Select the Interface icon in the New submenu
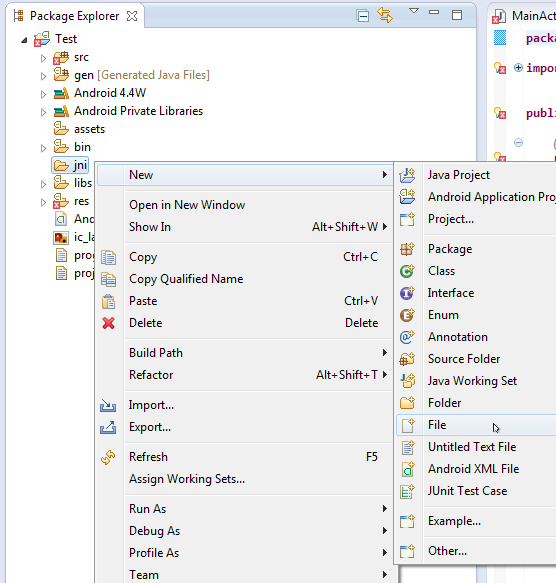Image resolution: width=556 pixels, height=583 pixels. [x=407, y=293]
